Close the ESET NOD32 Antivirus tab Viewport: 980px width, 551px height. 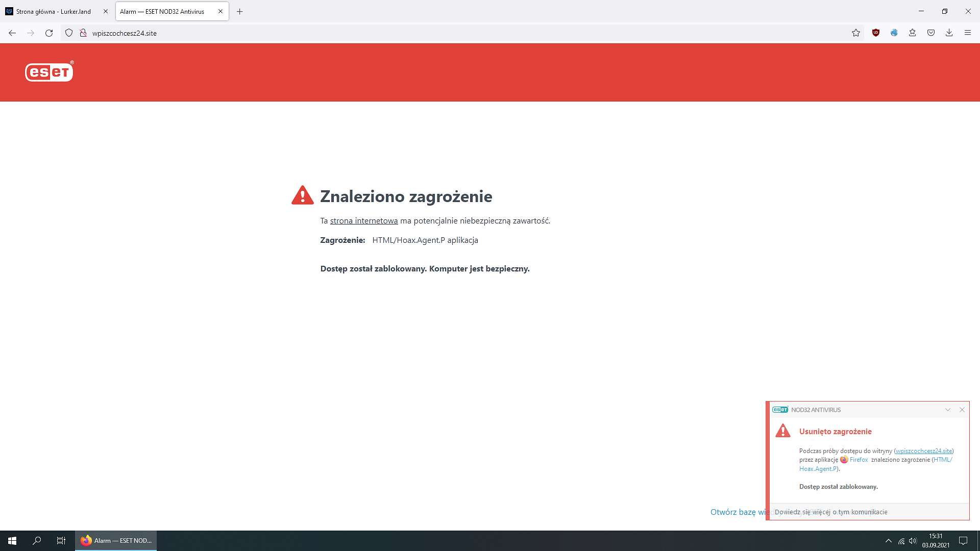click(x=220, y=11)
